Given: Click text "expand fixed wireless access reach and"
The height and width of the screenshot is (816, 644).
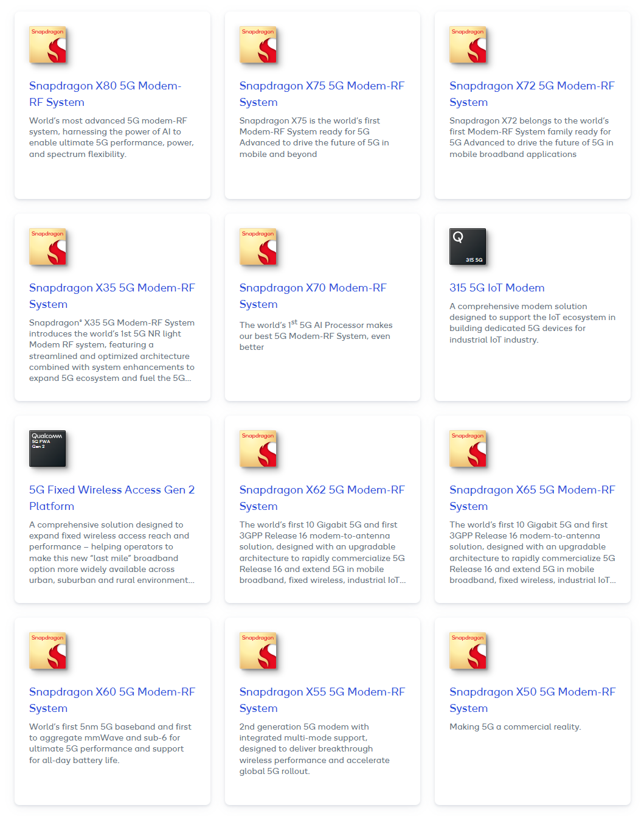Looking at the screenshot, I should click(109, 535).
